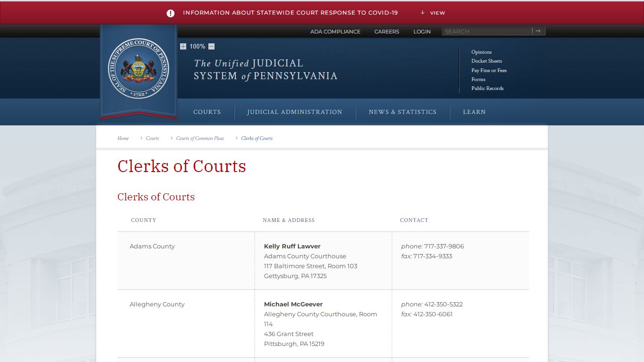Click address line 117 Baltimore Street, Room 103

point(311,266)
